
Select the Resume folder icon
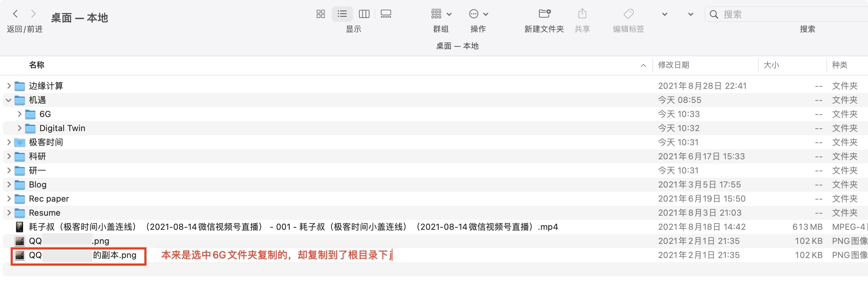click(20, 213)
